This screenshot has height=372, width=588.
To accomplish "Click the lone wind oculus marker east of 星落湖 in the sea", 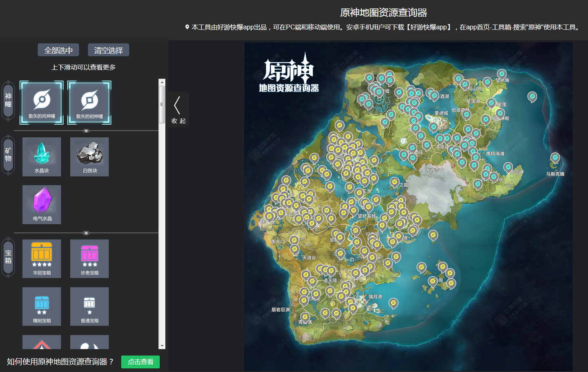I will point(532,97).
